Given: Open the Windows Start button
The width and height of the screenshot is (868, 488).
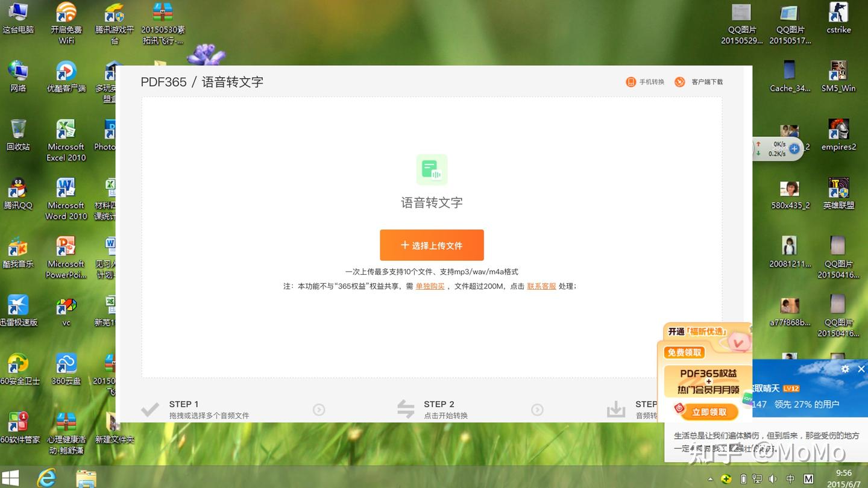Looking at the screenshot, I should click(10, 478).
